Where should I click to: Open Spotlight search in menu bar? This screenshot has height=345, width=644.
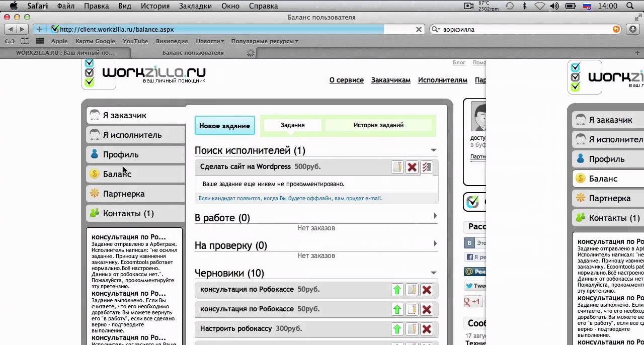coord(631,6)
